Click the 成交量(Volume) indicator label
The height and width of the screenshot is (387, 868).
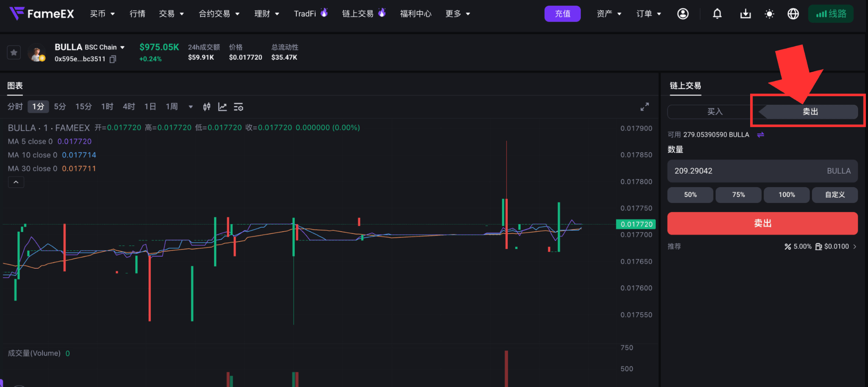[x=34, y=353]
